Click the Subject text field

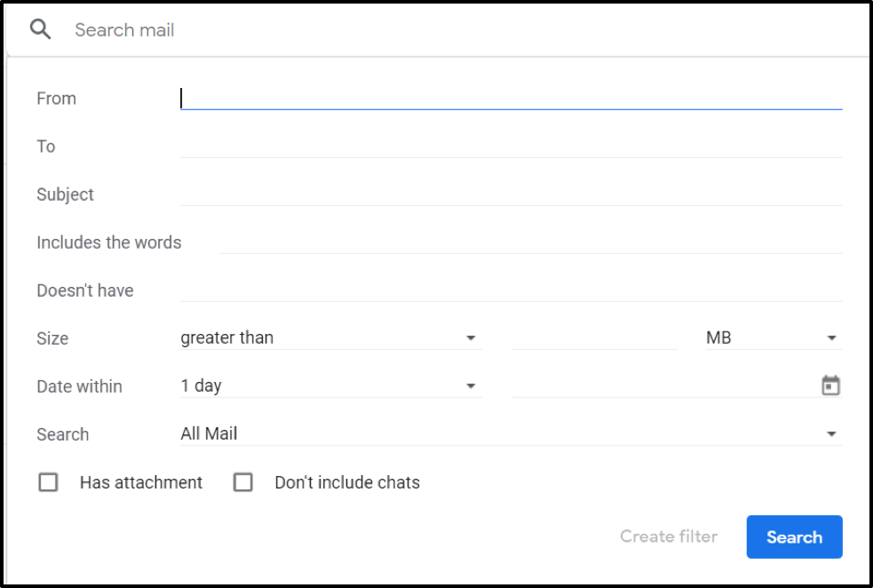click(x=511, y=194)
